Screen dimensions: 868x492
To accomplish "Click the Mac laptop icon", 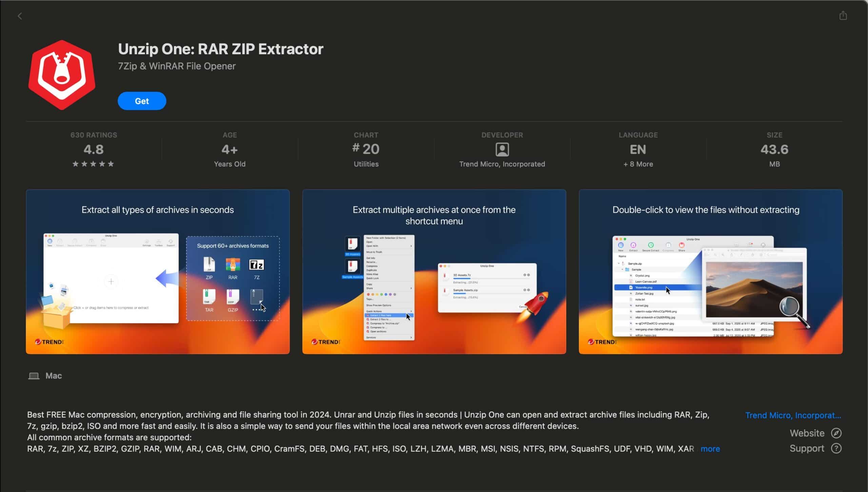I will pyautogui.click(x=34, y=376).
